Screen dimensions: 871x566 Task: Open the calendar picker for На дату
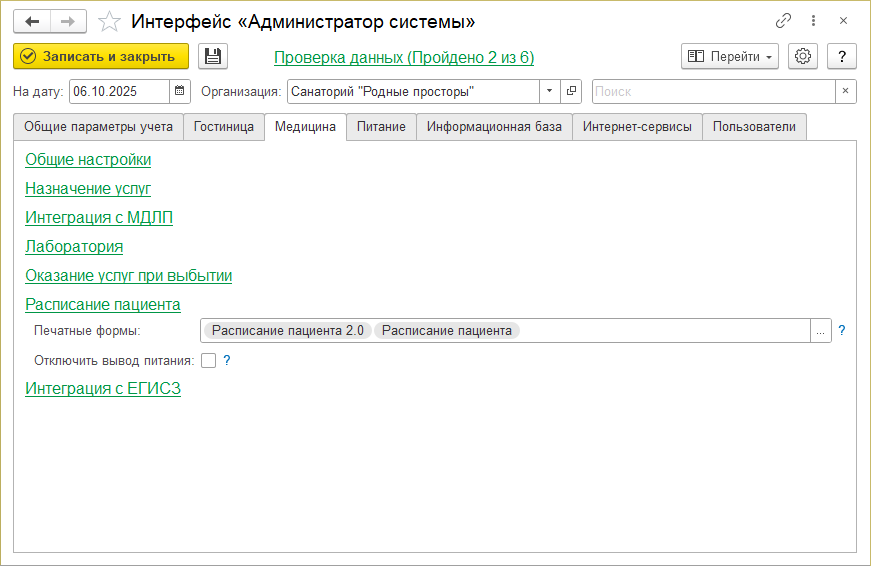click(179, 91)
